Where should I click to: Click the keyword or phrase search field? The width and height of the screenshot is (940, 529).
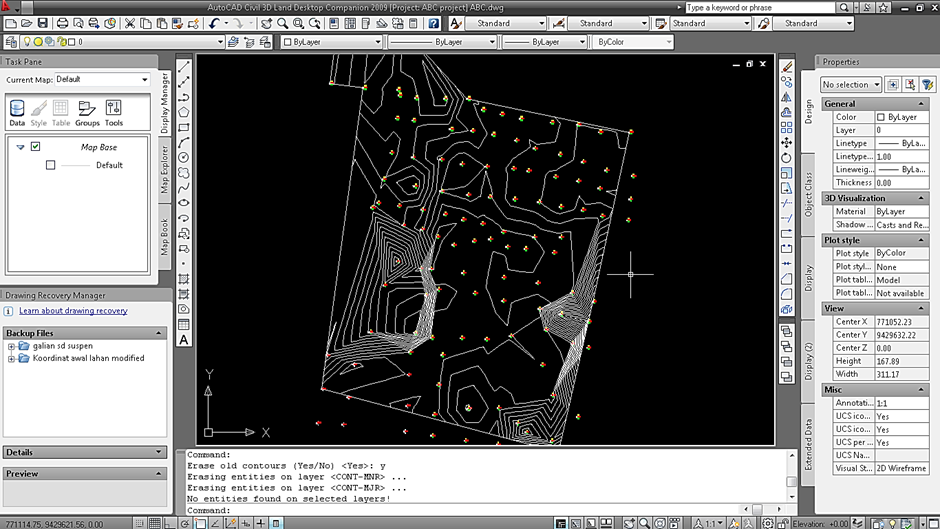760,8
